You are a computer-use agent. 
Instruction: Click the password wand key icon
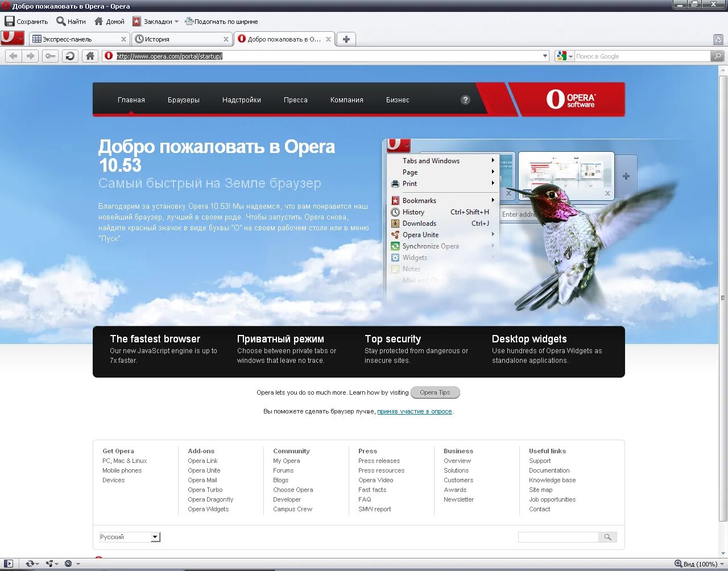coord(50,56)
